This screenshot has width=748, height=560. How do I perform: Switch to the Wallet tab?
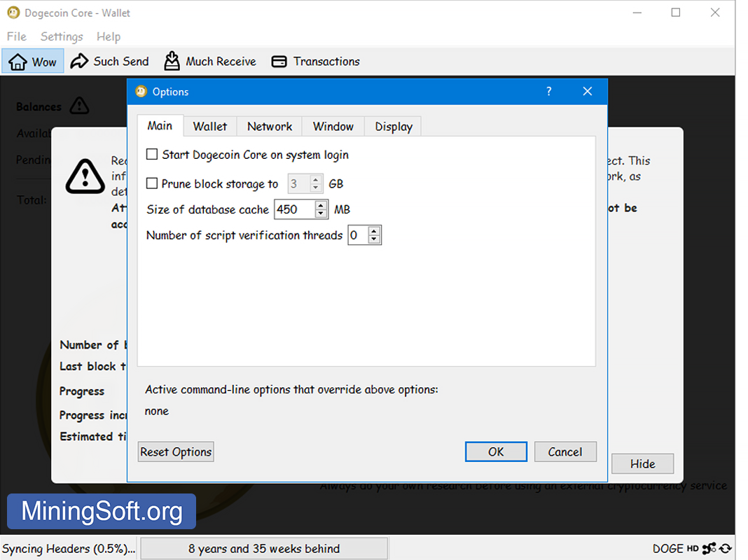point(210,126)
